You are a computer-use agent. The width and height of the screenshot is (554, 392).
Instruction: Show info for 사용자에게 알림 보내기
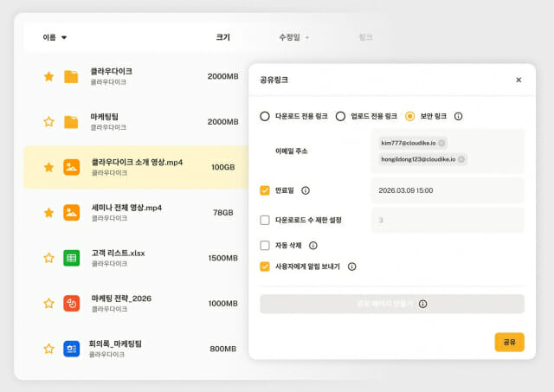tap(352, 267)
